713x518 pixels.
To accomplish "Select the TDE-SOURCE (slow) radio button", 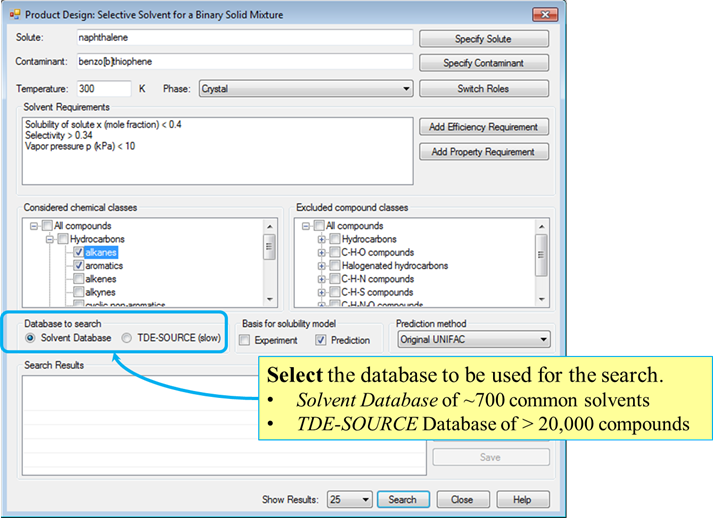I will coord(126,338).
